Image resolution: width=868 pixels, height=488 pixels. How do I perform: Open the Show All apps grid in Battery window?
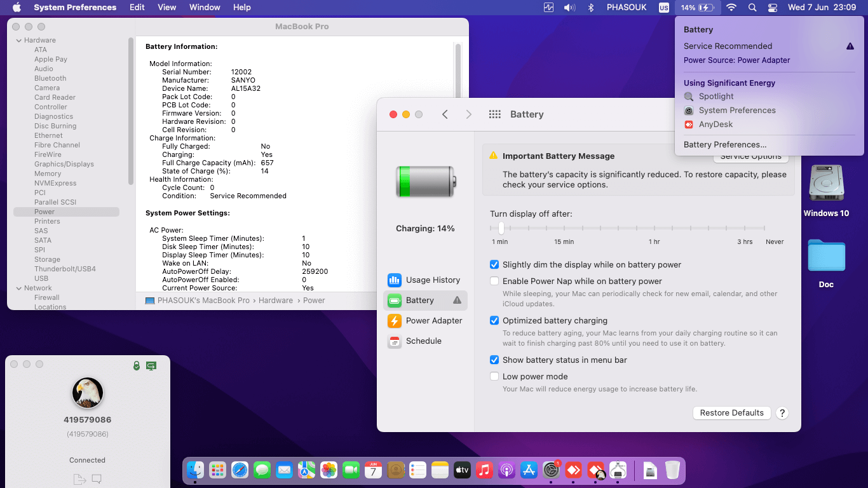494,114
